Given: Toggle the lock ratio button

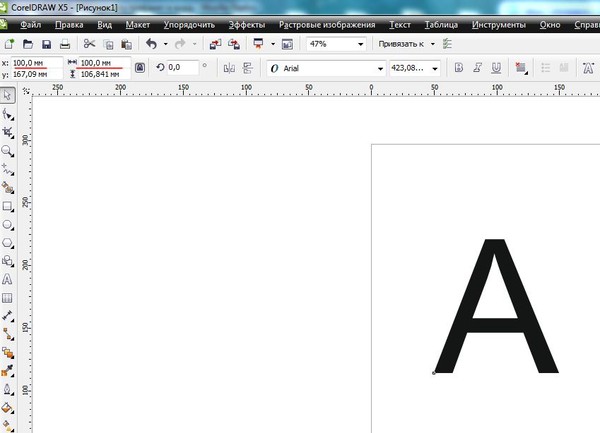Looking at the screenshot, I should [x=140, y=68].
